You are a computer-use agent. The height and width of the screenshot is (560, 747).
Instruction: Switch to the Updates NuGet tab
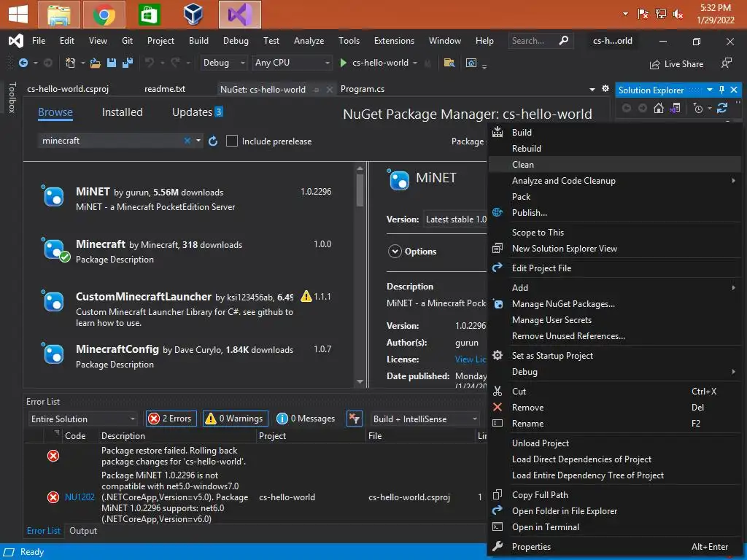pos(197,112)
